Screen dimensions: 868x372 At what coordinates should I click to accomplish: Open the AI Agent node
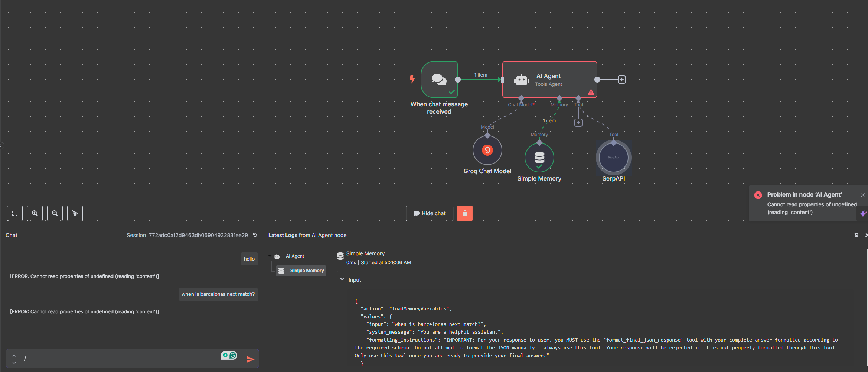(550, 80)
